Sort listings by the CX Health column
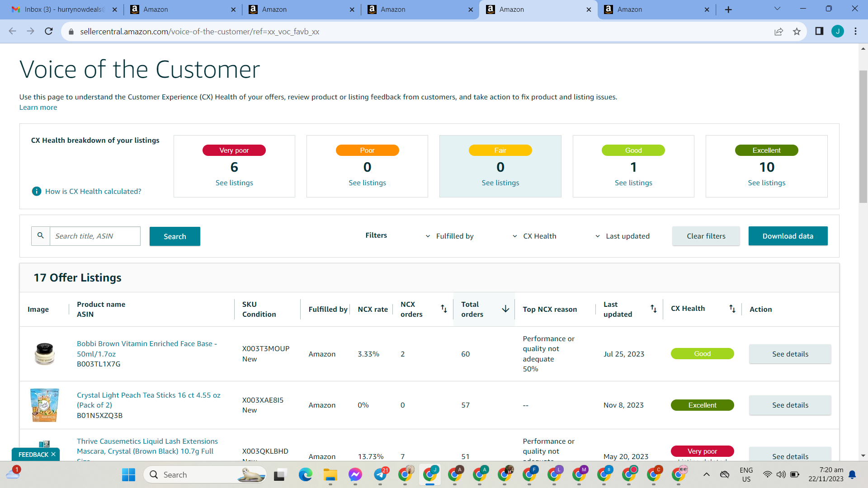The width and height of the screenshot is (868, 488). tap(732, 309)
